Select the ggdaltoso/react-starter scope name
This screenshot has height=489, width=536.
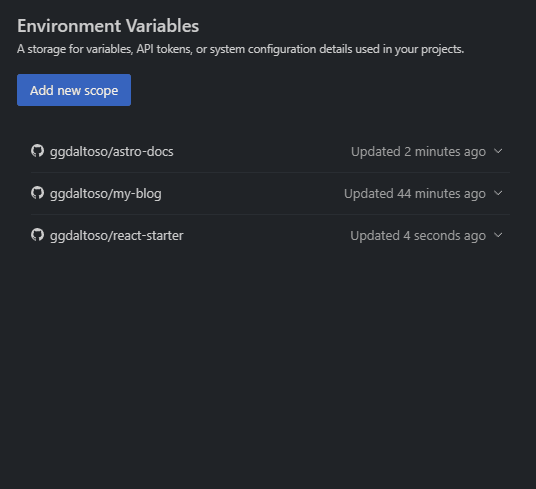117,235
